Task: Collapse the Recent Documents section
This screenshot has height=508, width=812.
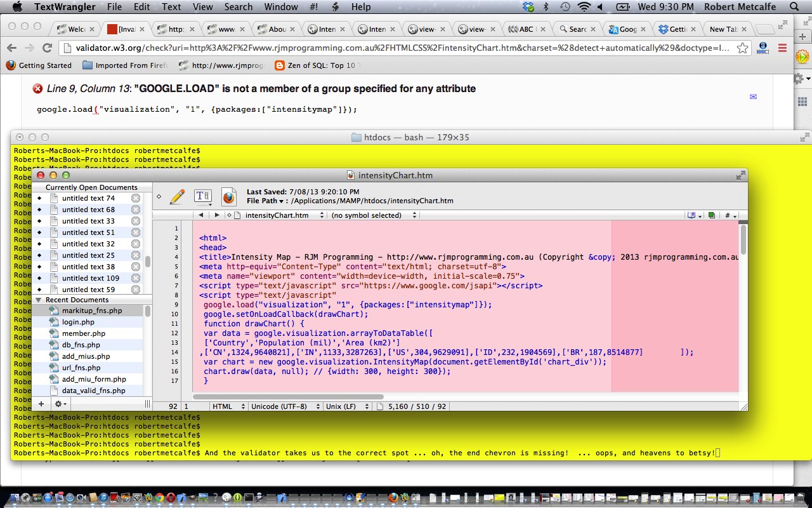Action: tap(38, 300)
